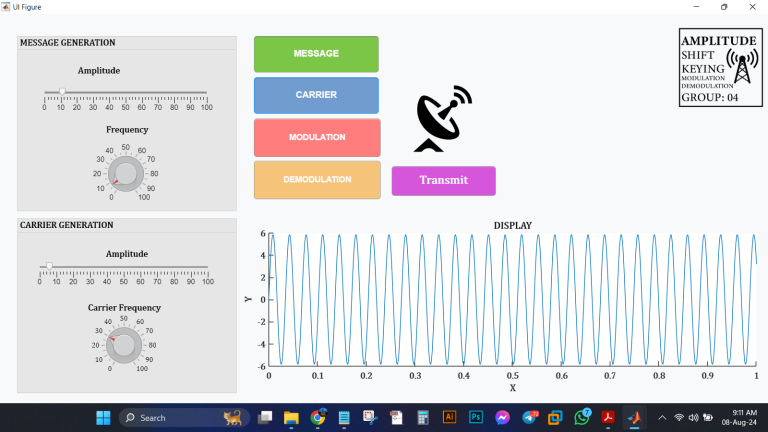Viewport: 768px width, 432px height.
Task: Click the satellite dish icon
Action: coord(443,119)
